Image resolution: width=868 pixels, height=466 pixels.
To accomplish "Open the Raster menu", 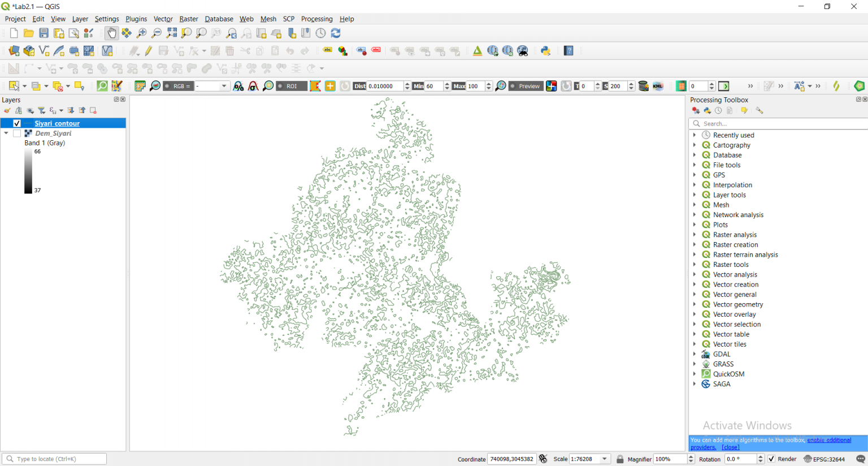I will (188, 19).
